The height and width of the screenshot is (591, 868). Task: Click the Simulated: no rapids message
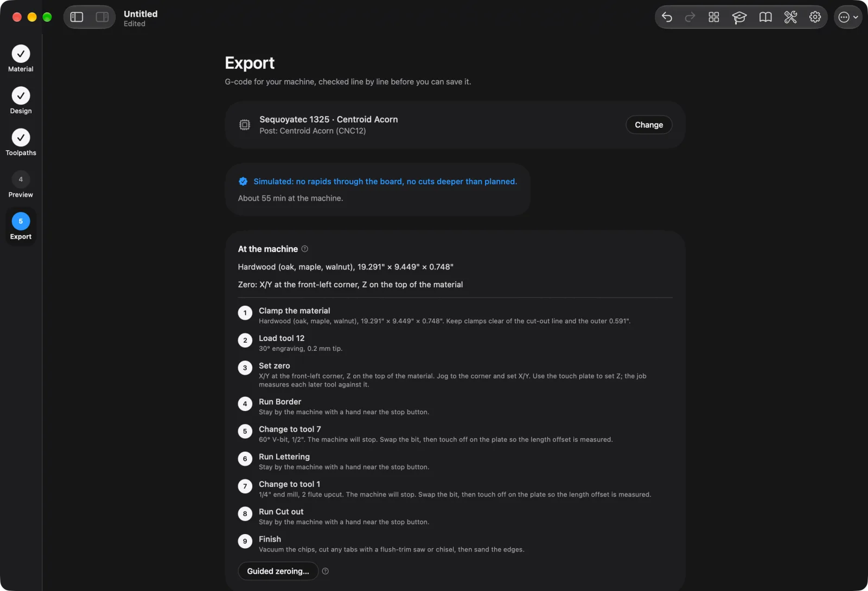(385, 182)
